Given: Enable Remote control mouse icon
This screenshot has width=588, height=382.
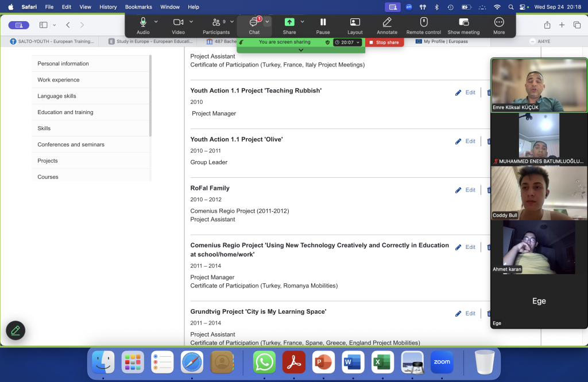Looking at the screenshot, I should 424,22.
